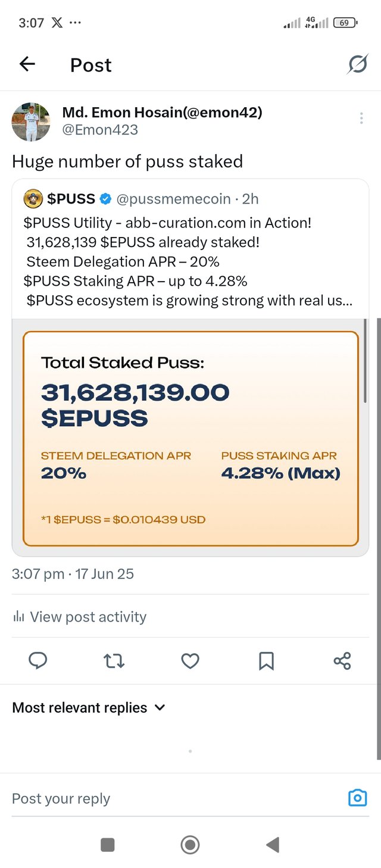381x868 pixels.
Task: Tap the share icon
Action: [x=342, y=661]
